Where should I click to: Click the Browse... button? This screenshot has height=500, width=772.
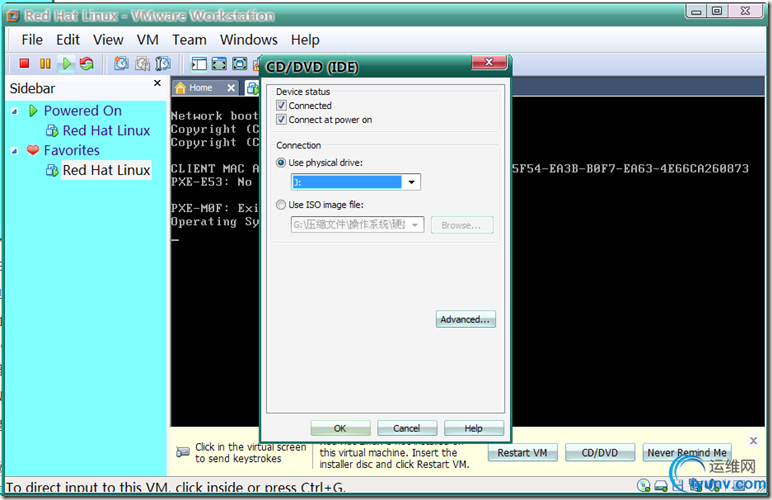pos(461,225)
